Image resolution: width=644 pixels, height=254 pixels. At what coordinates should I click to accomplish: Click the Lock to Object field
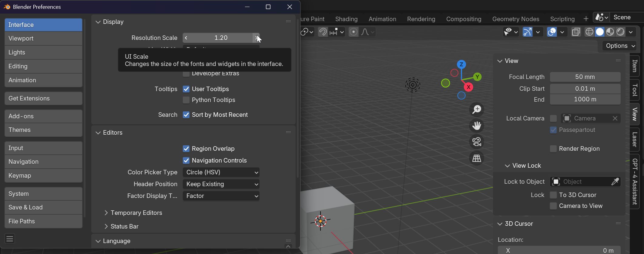coord(585,182)
